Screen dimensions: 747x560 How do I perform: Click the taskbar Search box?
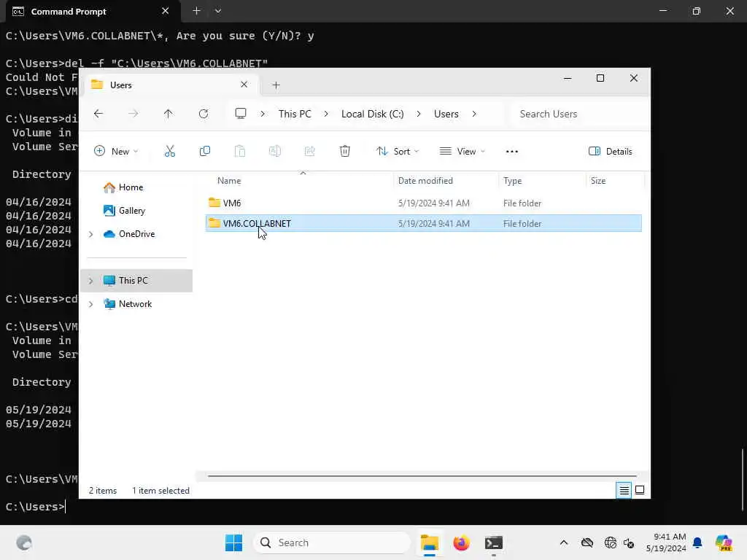coord(332,542)
